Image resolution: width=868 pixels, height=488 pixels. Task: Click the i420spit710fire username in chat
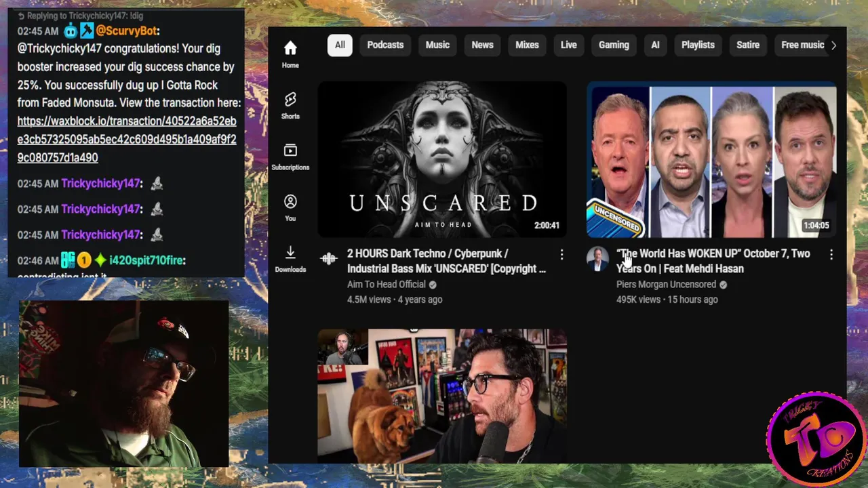(146, 260)
